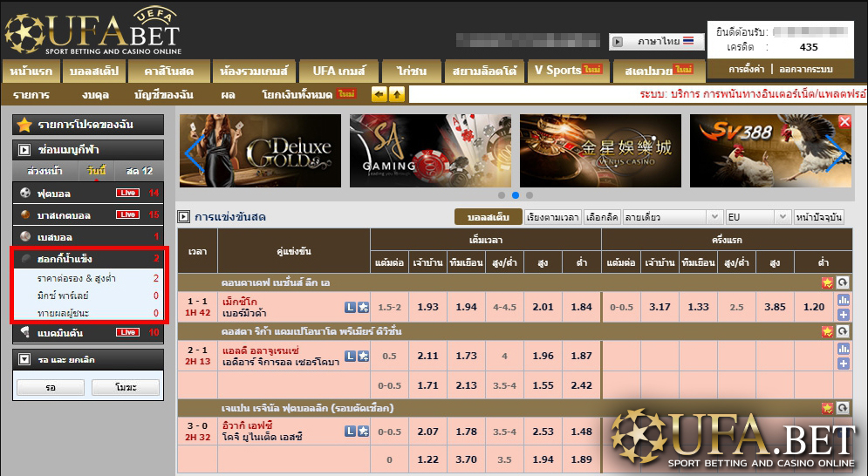Click the บอลสเต็ป gold filter button

[x=489, y=217]
